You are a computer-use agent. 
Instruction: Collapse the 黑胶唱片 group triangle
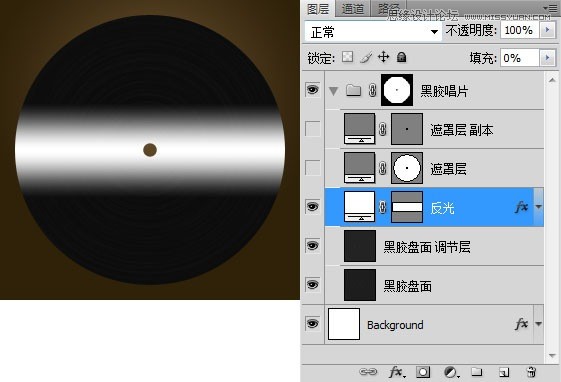click(x=333, y=91)
